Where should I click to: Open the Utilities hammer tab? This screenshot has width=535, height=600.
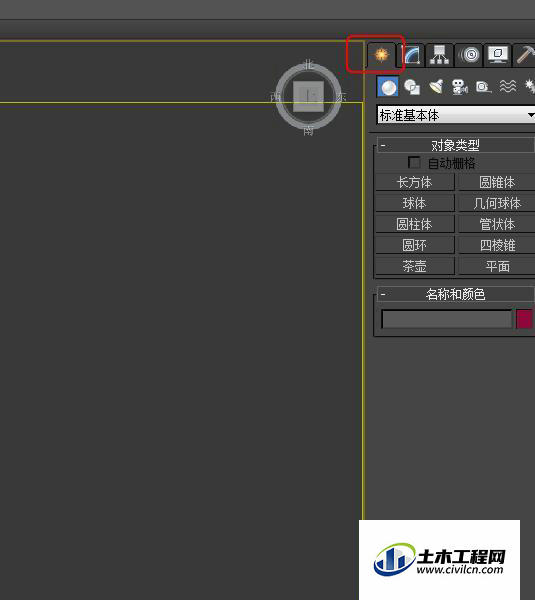click(524, 55)
